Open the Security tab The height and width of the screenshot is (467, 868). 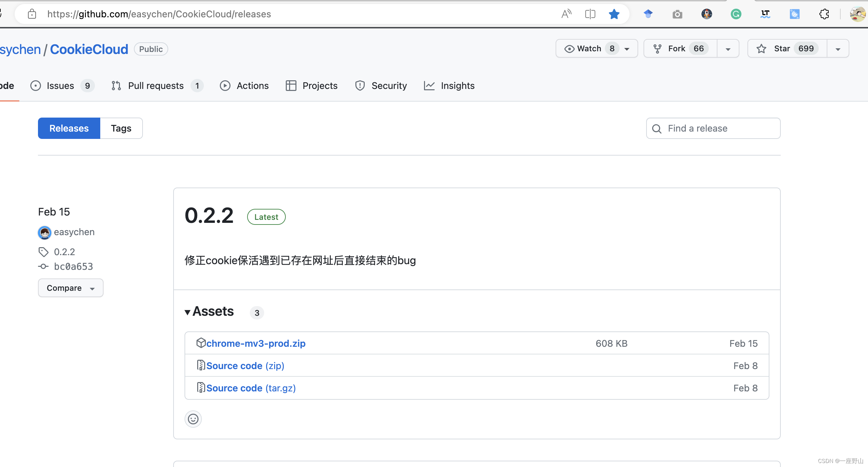tap(381, 86)
